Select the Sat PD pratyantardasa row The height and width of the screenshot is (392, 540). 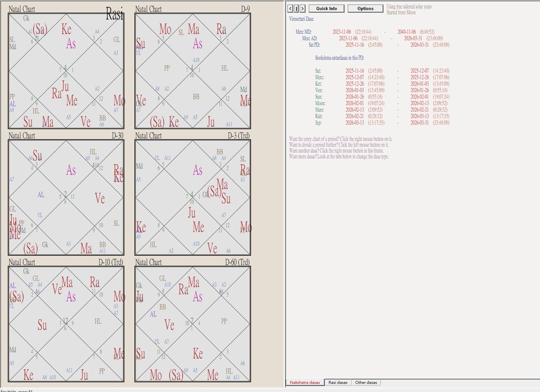(378, 45)
